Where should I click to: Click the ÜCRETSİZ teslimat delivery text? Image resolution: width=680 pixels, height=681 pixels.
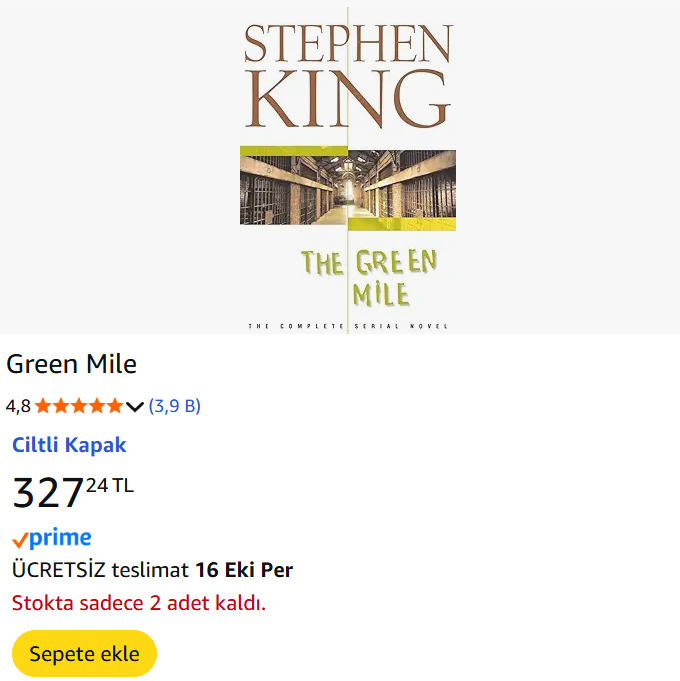100,570
